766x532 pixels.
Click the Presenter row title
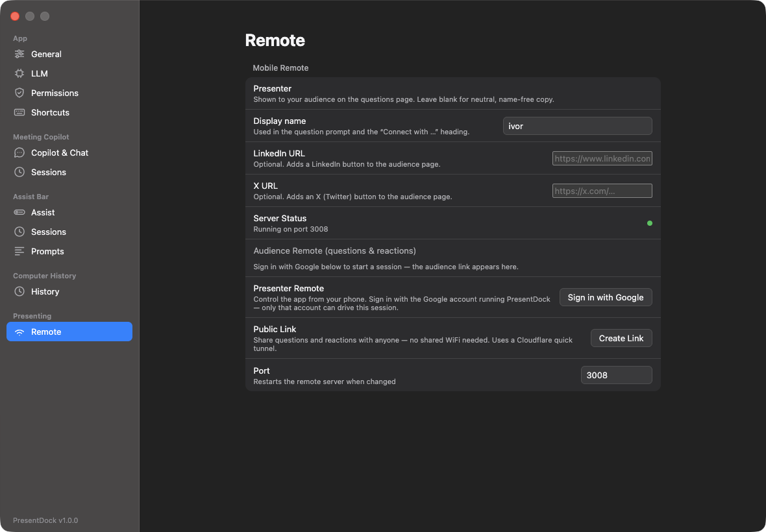pos(272,89)
